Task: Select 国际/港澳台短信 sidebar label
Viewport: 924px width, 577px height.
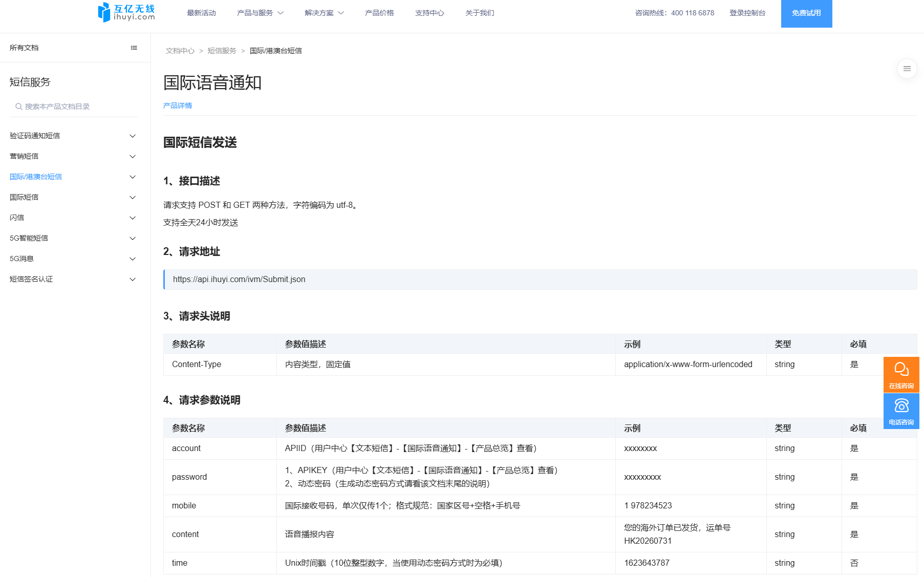Action: click(x=36, y=177)
